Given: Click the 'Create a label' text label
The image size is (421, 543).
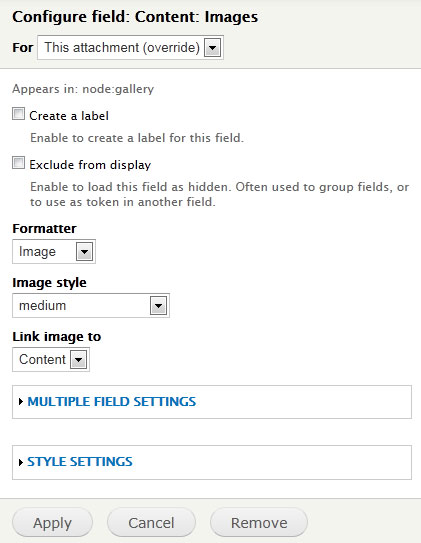Looking at the screenshot, I should pyautogui.click(x=69, y=116).
